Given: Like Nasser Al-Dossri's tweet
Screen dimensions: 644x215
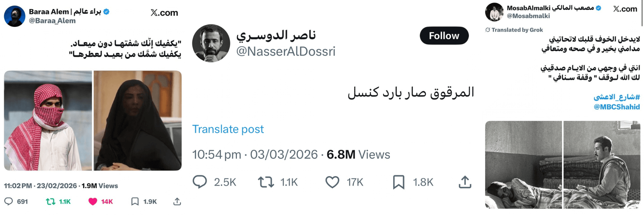Looking at the screenshot, I should (x=332, y=181).
